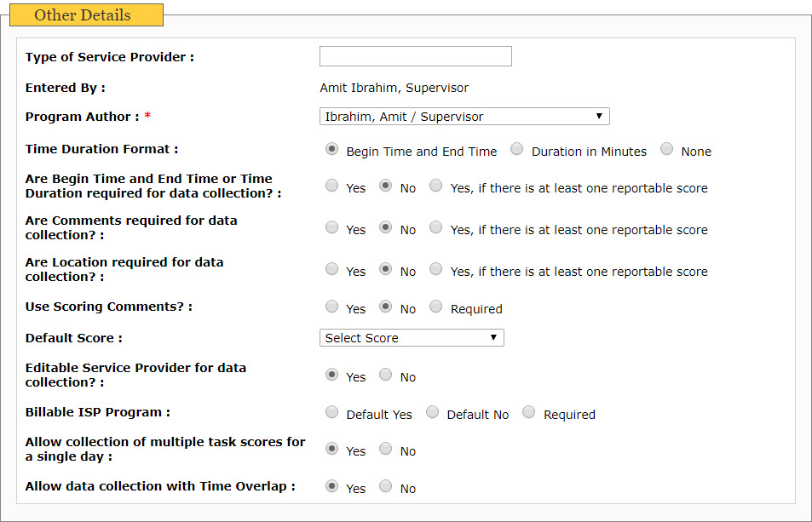Image resolution: width=812 pixels, height=522 pixels.
Task: Choose Yes for Comments required for data collection
Action: point(332,227)
